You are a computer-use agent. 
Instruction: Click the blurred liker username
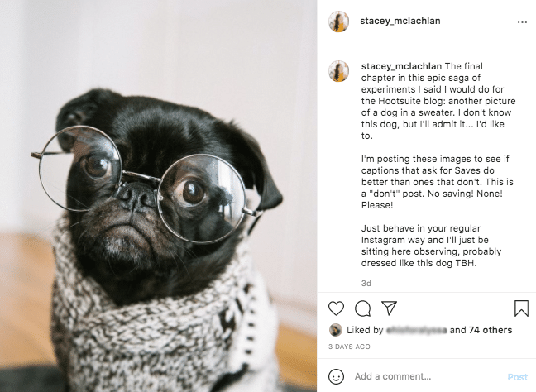tap(416, 330)
